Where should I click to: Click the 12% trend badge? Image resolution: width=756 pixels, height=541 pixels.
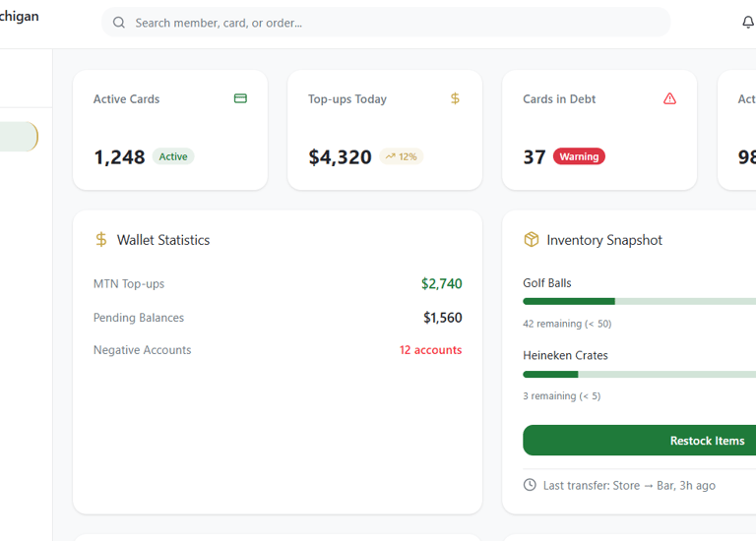coord(401,156)
